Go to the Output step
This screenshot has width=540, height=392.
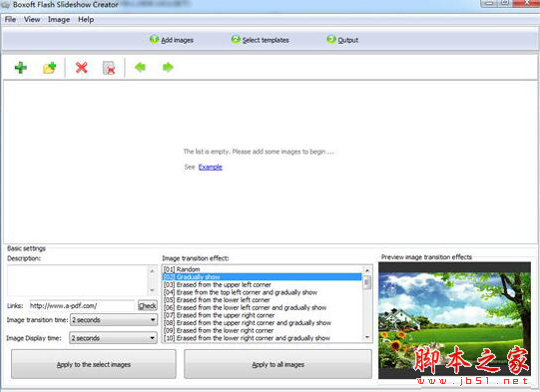click(342, 40)
